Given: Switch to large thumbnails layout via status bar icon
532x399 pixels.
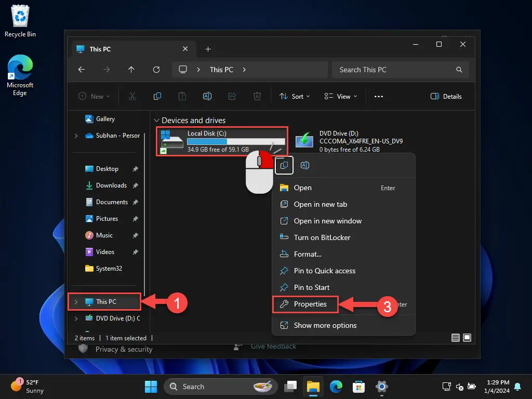Looking at the screenshot, I should click(x=467, y=338).
